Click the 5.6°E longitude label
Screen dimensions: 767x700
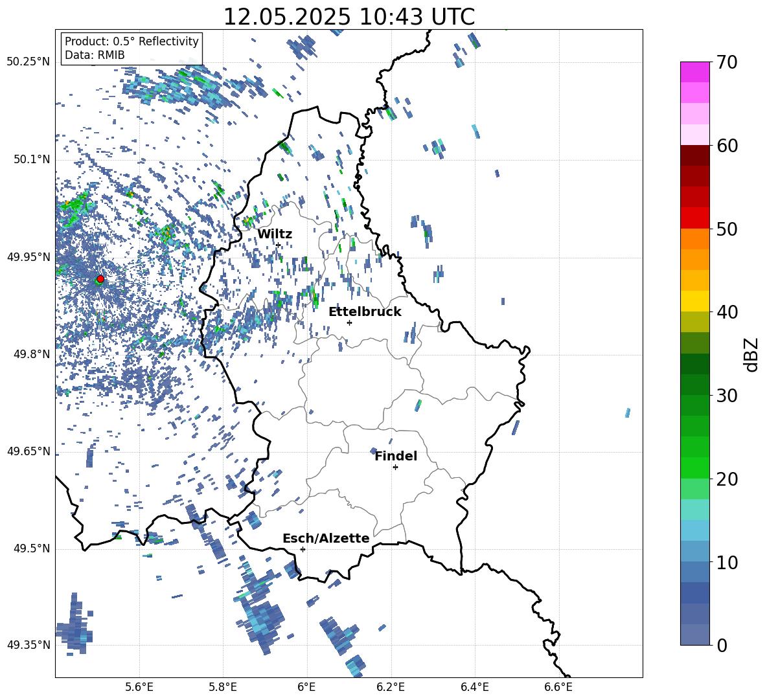[x=139, y=687]
